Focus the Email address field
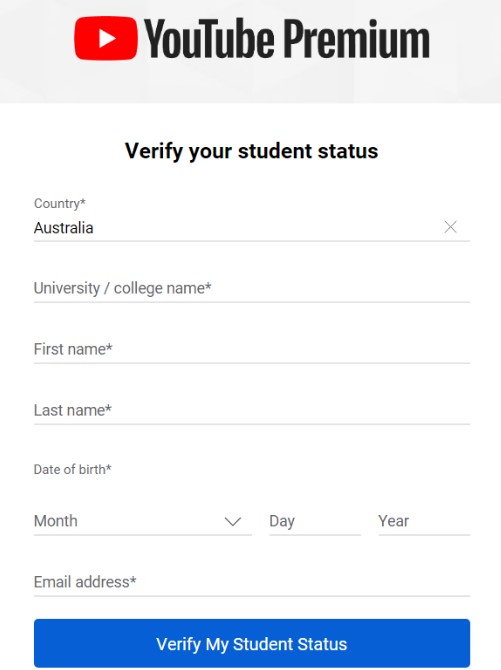This screenshot has width=501, height=670. [252, 582]
